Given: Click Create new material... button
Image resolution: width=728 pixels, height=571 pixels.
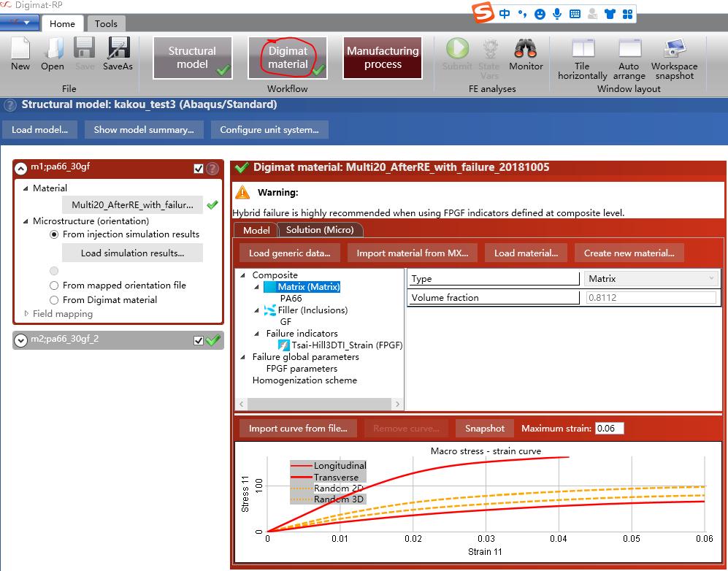Looking at the screenshot, I should tap(629, 253).
